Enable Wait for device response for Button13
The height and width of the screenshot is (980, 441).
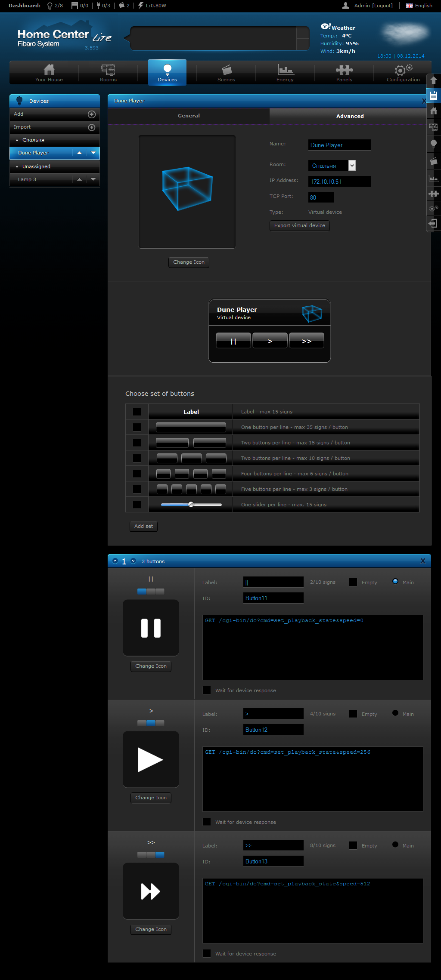207,953
